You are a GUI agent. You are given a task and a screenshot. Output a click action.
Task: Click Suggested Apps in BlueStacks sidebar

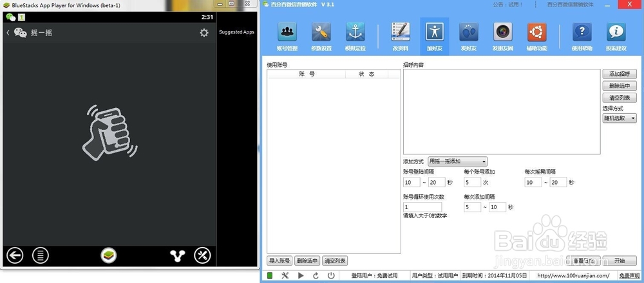236,32
